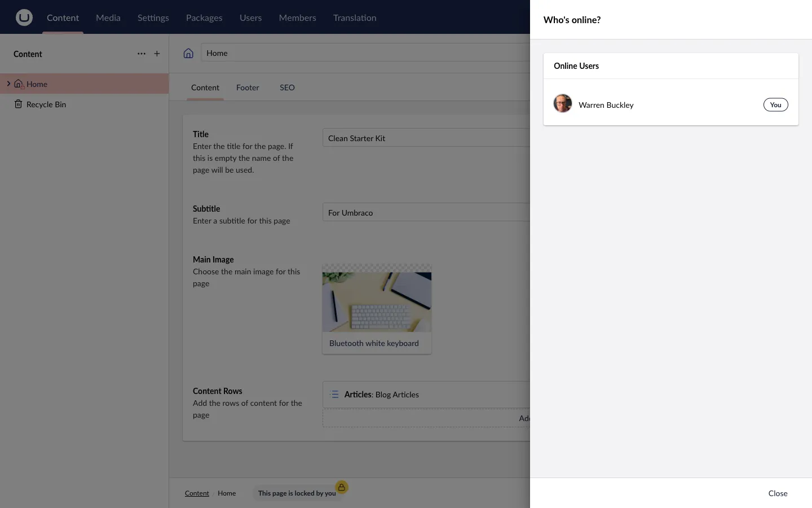Select Home in the content tree
Screen dimensions: 812x508
tap(37, 84)
